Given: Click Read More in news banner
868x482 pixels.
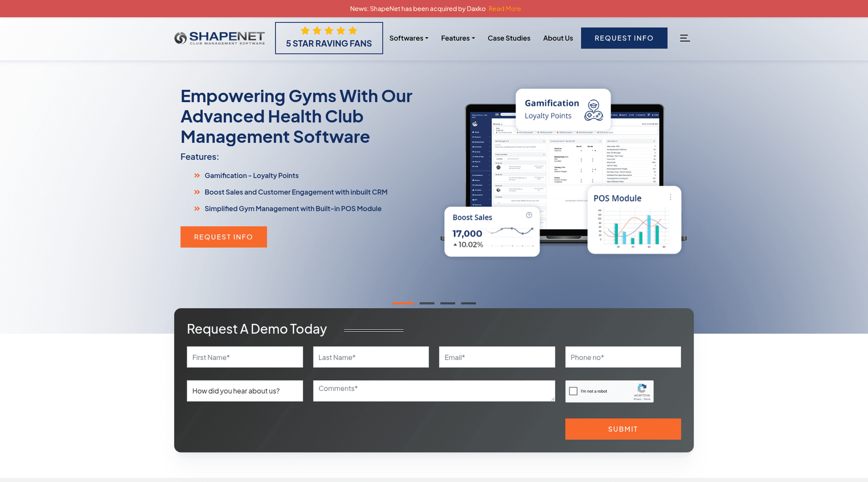Looking at the screenshot, I should [505, 9].
